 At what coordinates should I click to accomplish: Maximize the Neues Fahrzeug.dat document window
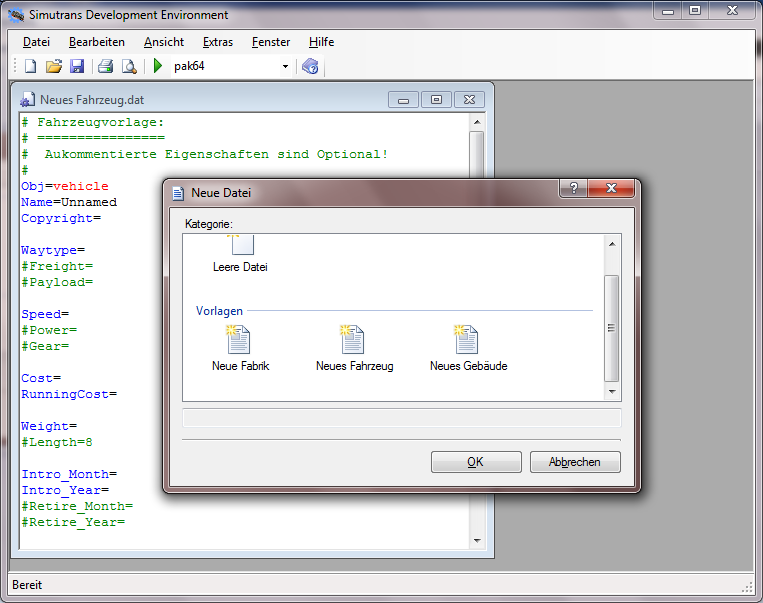436,99
